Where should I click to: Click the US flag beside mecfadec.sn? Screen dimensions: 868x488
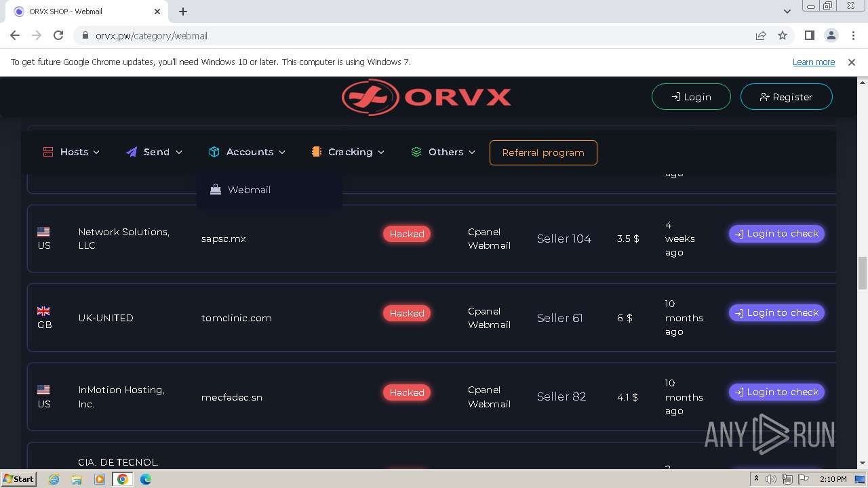(43, 390)
